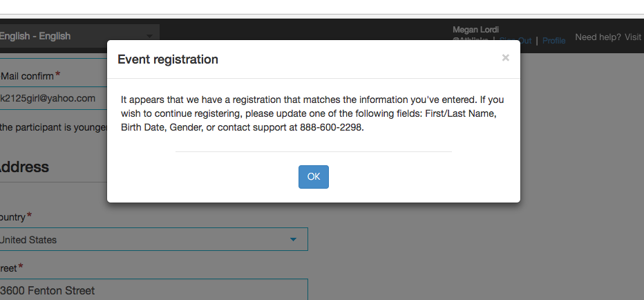Click the partially hidden Sign Out link

click(x=515, y=41)
